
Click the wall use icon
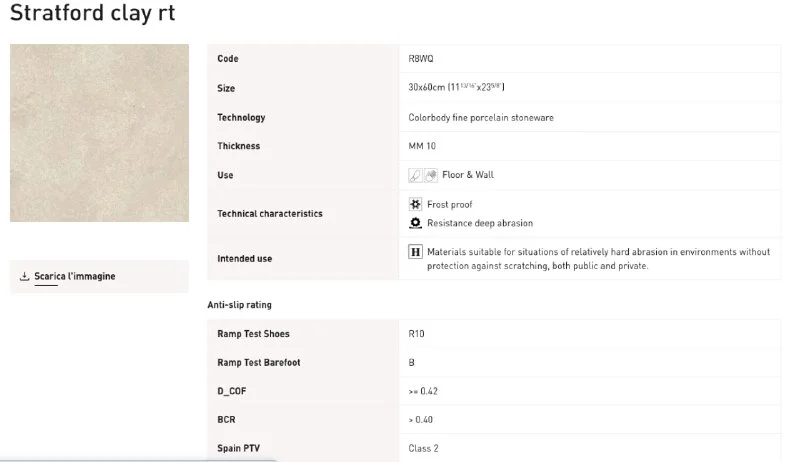click(430, 175)
